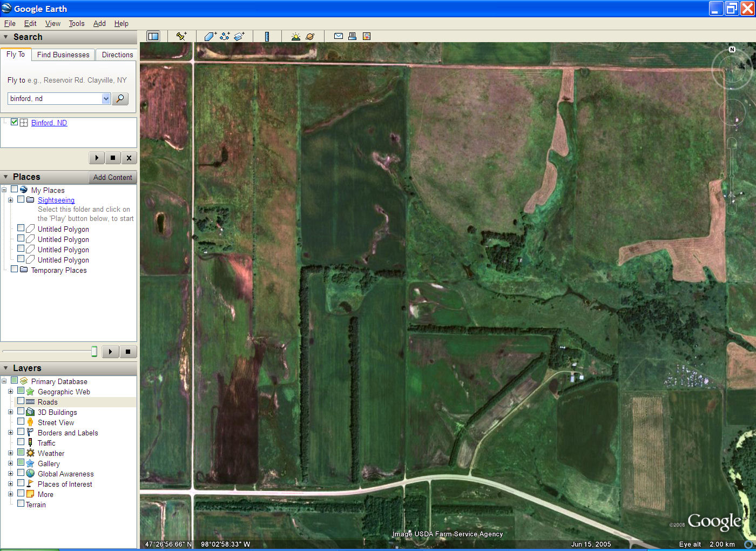Expand the More layer node

[10, 494]
